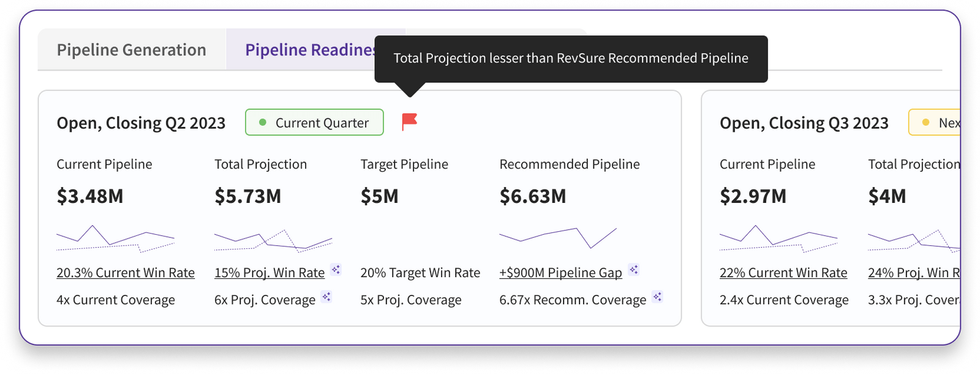This screenshot has width=980, height=374.
Task: Click the sparkle icon beside 15% Proj. Win Rate
Action: [336, 269]
